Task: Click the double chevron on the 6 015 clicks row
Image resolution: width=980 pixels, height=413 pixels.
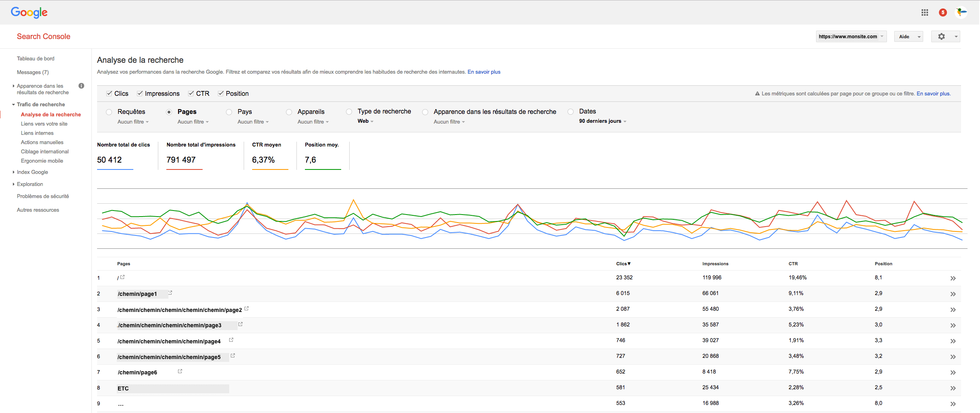Action: [x=953, y=294]
